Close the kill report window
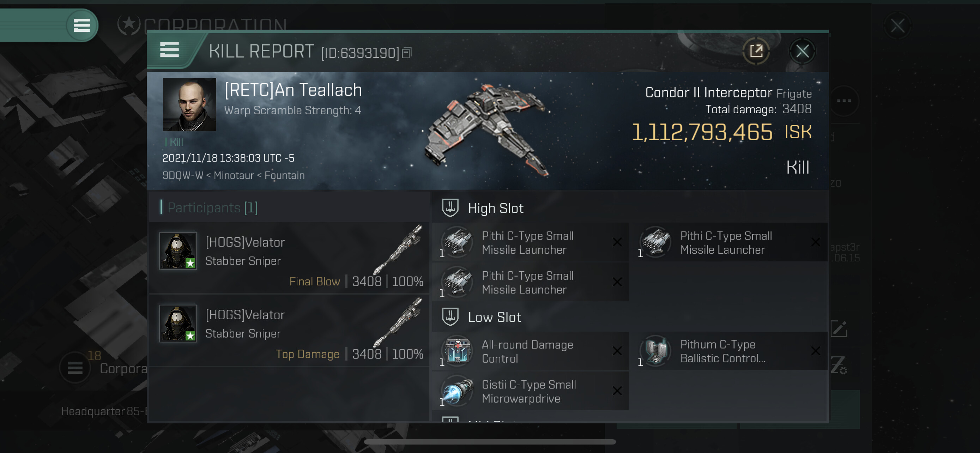Screen dimensions: 980x453 coord(802,51)
